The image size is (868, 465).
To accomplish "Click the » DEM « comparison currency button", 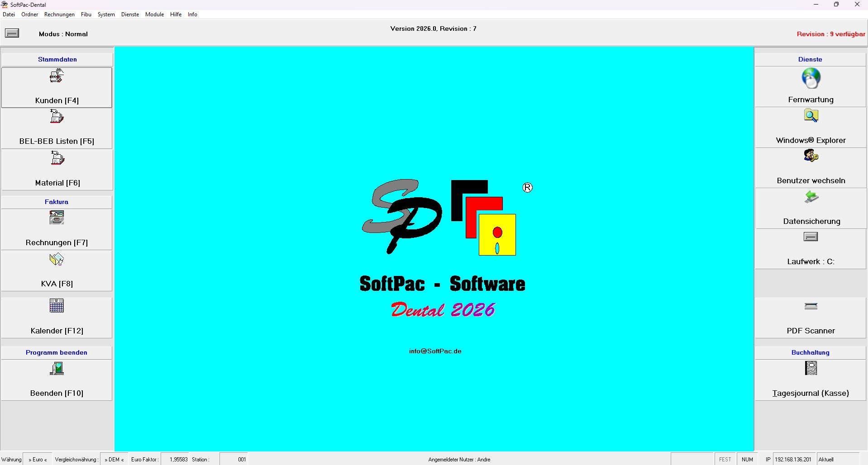I will pyautogui.click(x=114, y=459).
